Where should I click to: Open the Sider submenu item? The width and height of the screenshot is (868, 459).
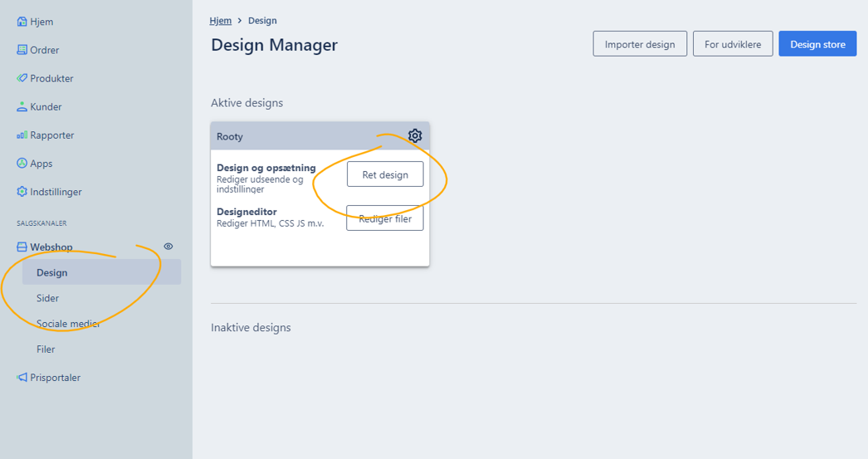tap(47, 298)
